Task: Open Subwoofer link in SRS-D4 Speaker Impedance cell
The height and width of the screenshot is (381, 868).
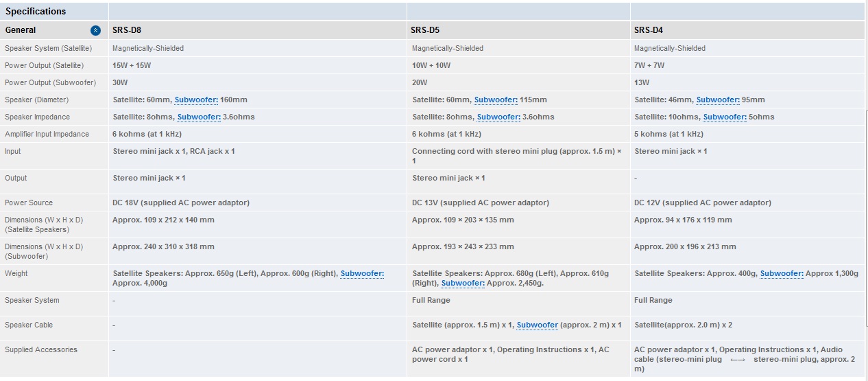Action: 725,117
